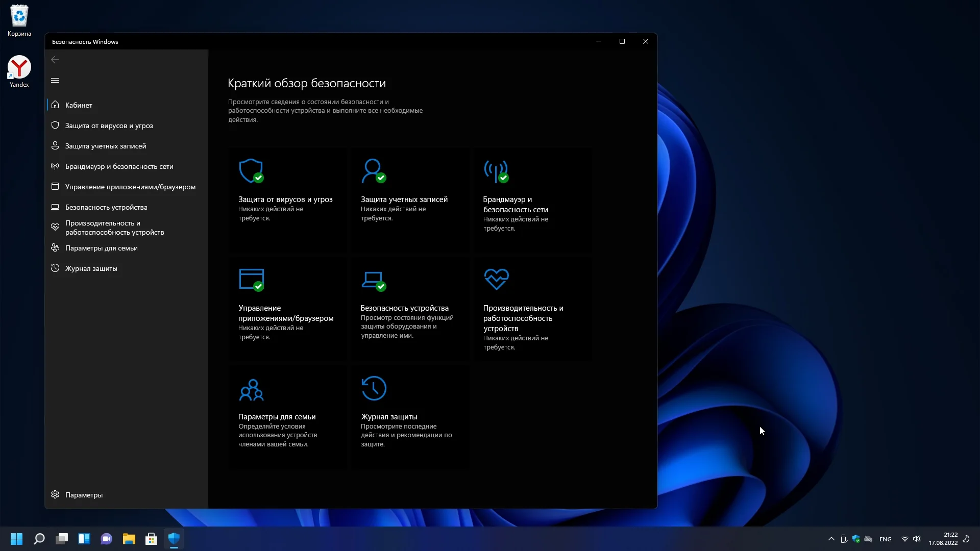Image resolution: width=980 pixels, height=551 pixels.
Task: Open Параметры settings at the sidebar bottom
Action: coord(84,495)
